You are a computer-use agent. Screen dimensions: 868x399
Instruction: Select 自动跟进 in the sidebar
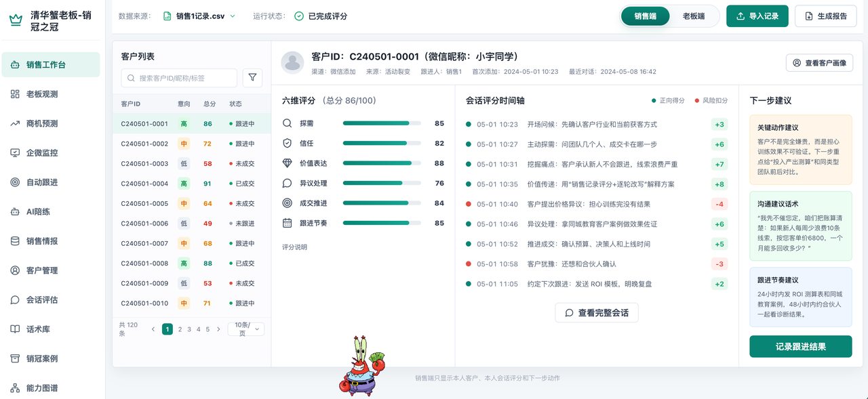(51, 182)
